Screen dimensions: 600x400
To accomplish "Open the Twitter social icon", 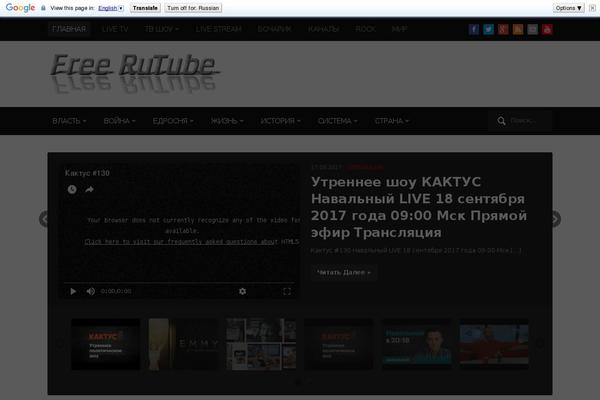I will (x=488, y=29).
